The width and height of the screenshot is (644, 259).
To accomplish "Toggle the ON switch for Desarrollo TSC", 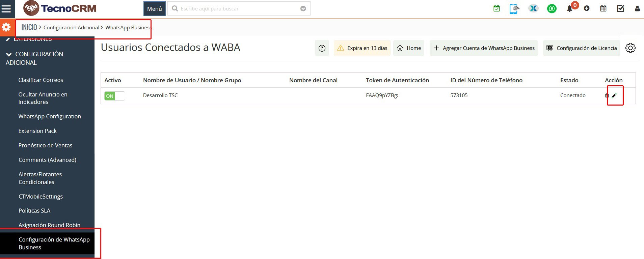I will 114,96.
